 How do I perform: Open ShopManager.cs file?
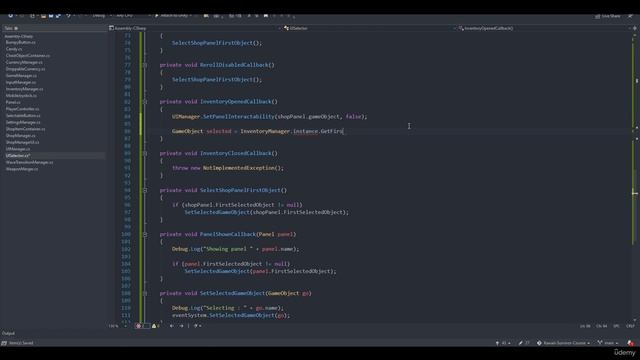20,136
